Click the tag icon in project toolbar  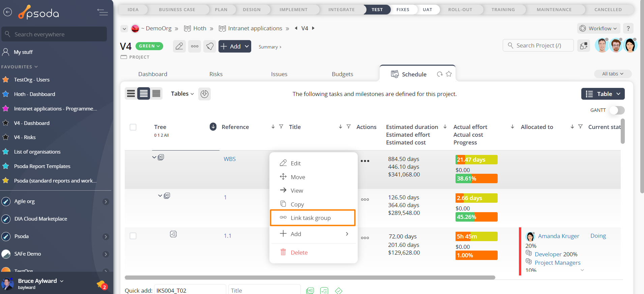[210, 46]
